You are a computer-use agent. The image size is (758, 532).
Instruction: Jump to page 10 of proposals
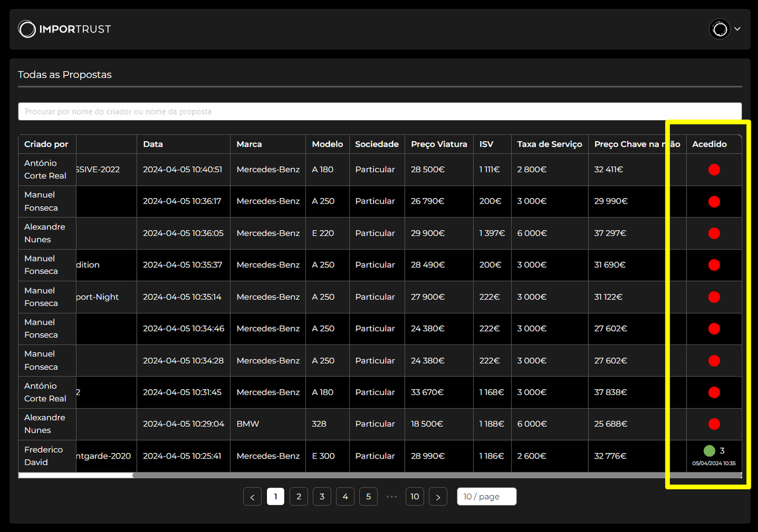[415, 497]
